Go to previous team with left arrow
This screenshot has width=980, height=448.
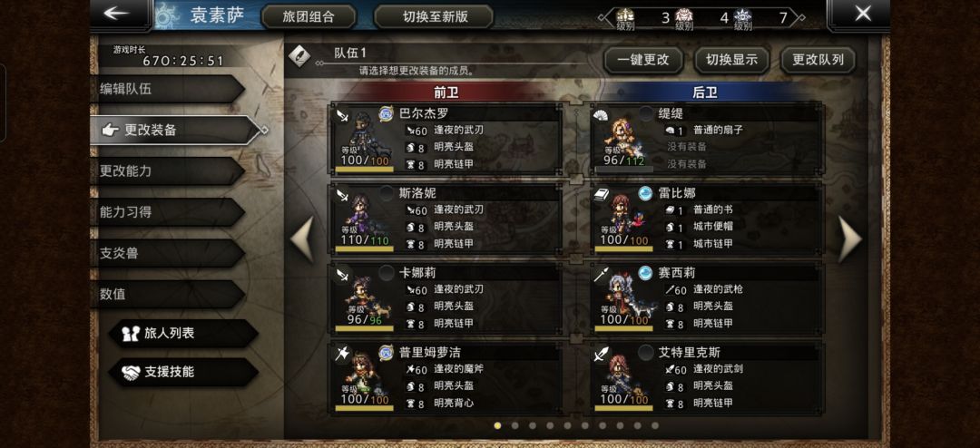302,239
